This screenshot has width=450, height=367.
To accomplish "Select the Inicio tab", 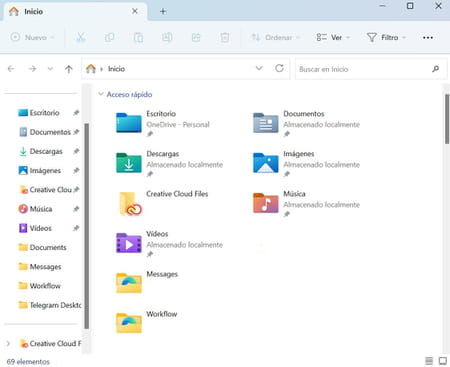I will point(75,12).
